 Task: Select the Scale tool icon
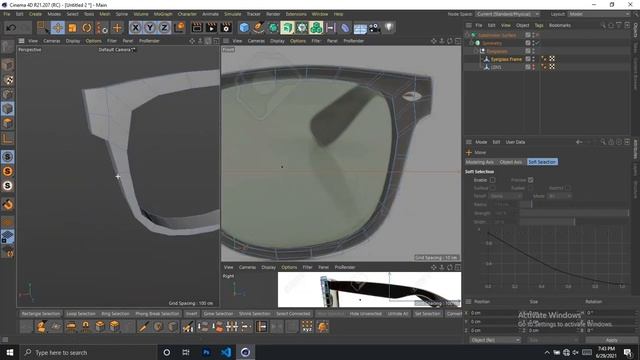coord(72,28)
